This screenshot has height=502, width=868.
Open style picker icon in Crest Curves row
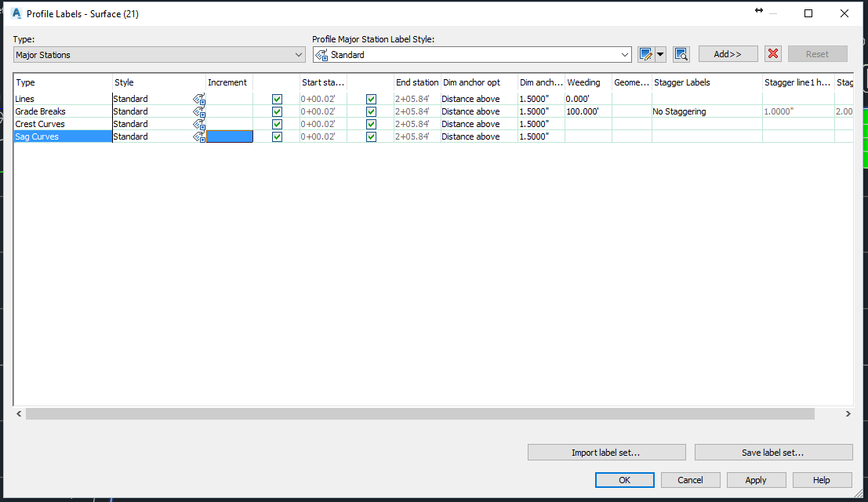coord(198,124)
